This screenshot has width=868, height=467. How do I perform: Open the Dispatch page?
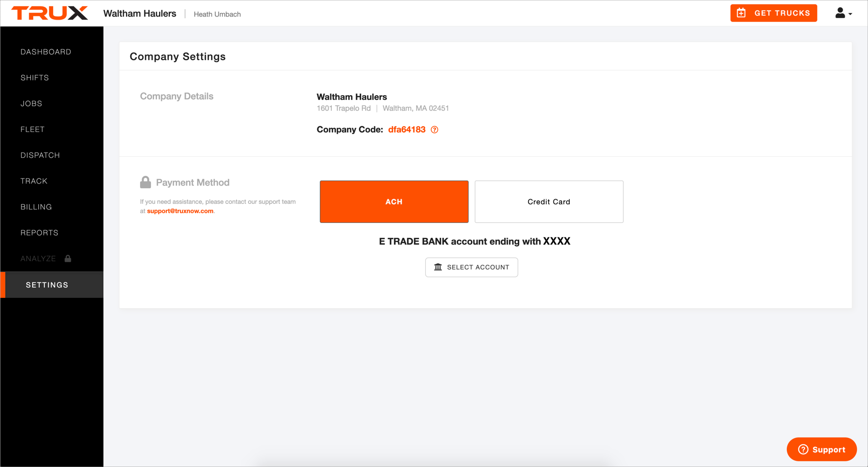pyautogui.click(x=40, y=155)
